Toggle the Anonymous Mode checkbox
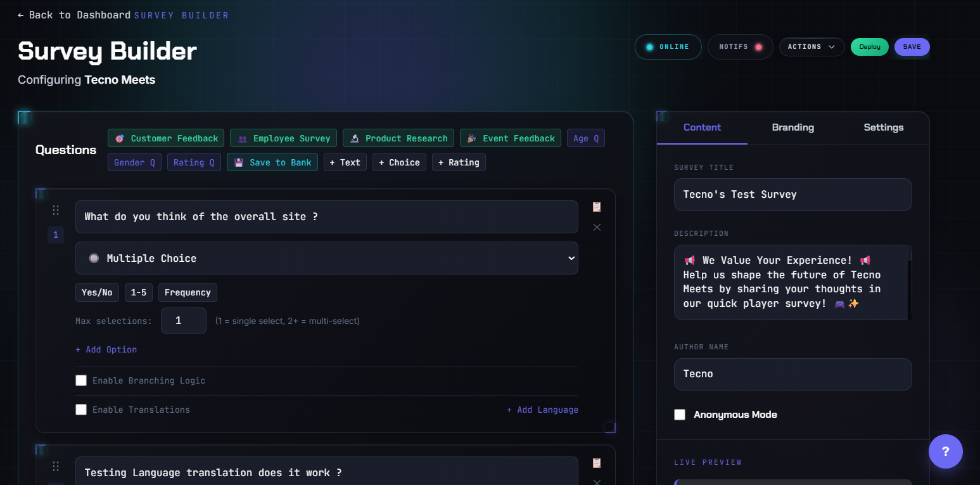The image size is (980, 485). (680, 415)
